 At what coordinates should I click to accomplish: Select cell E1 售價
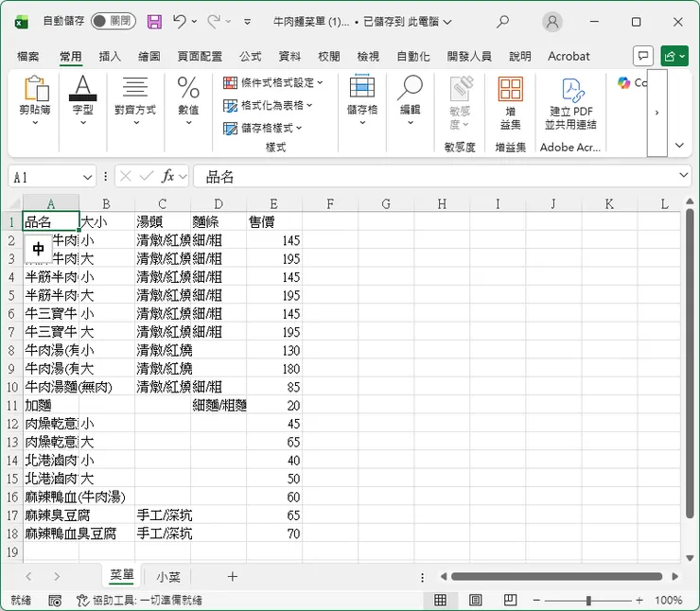pos(274,221)
